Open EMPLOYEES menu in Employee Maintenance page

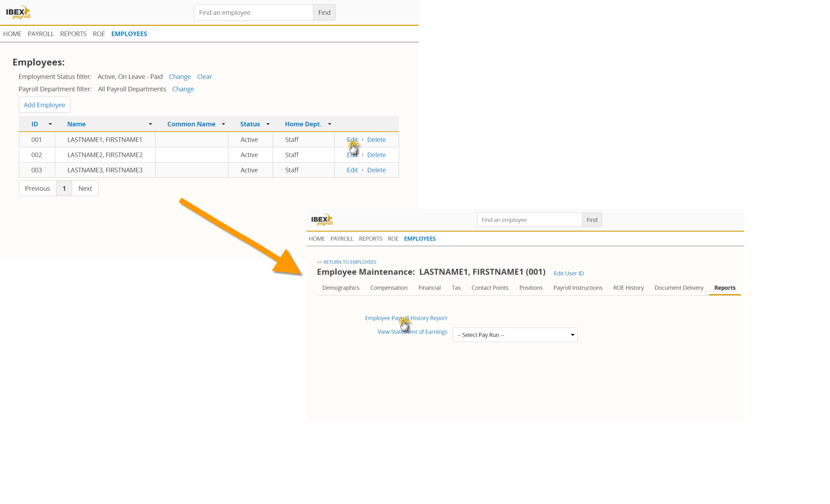click(x=420, y=239)
